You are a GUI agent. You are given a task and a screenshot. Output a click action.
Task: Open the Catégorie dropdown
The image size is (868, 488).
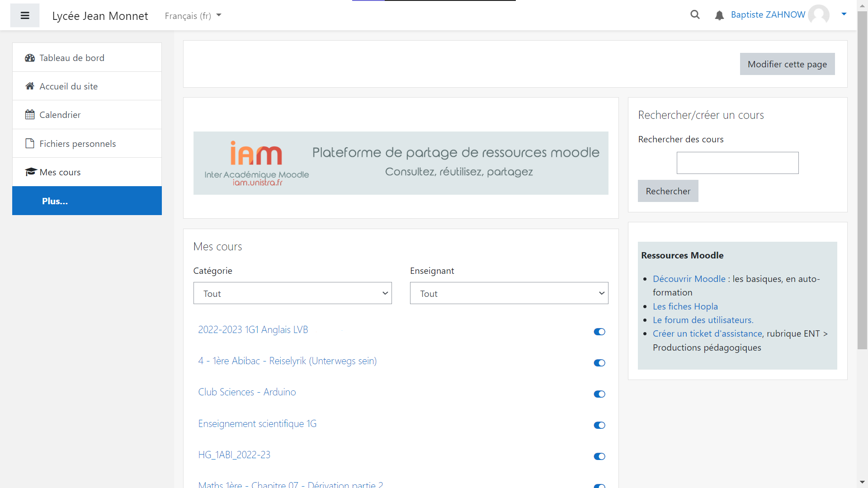point(292,293)
